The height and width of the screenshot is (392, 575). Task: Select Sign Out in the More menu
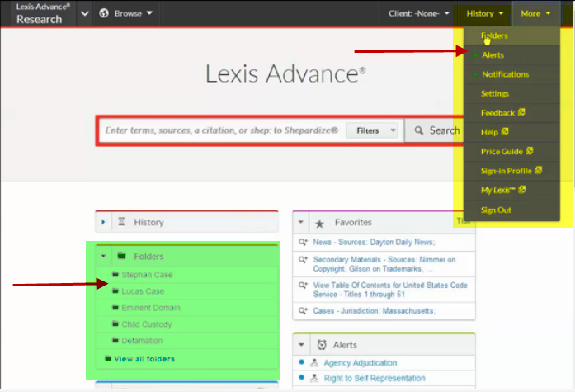click(x=511, y=210)
